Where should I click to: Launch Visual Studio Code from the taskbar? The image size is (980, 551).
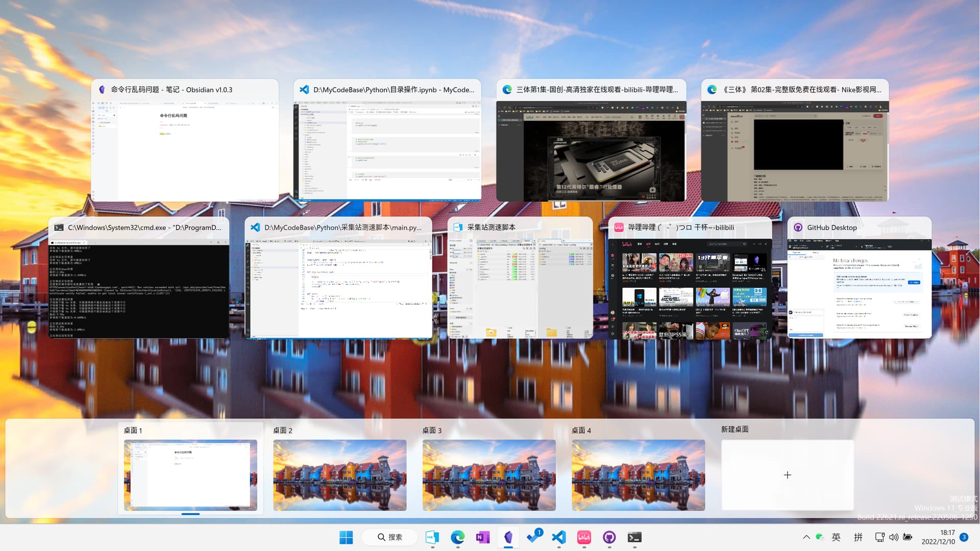click(x=559, y=537)
